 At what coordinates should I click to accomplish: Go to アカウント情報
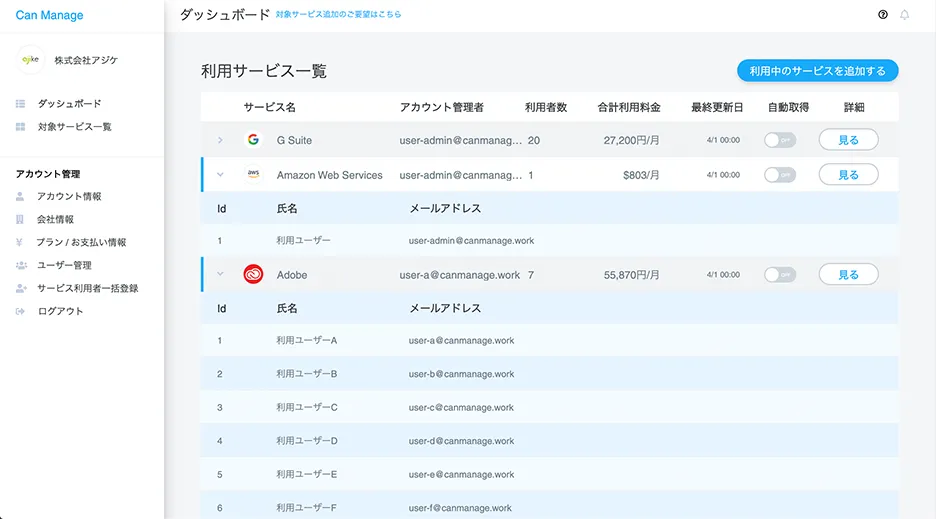point(69,196)
